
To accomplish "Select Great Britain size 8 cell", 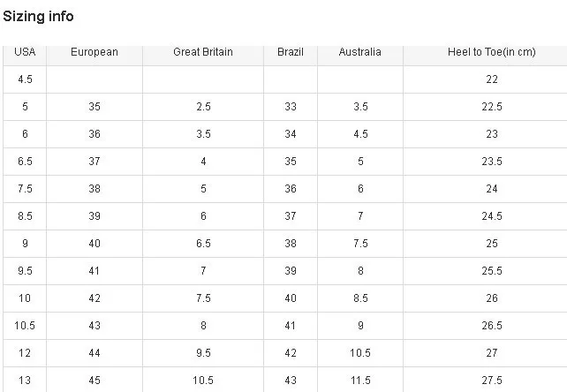I will coord(203,326).
